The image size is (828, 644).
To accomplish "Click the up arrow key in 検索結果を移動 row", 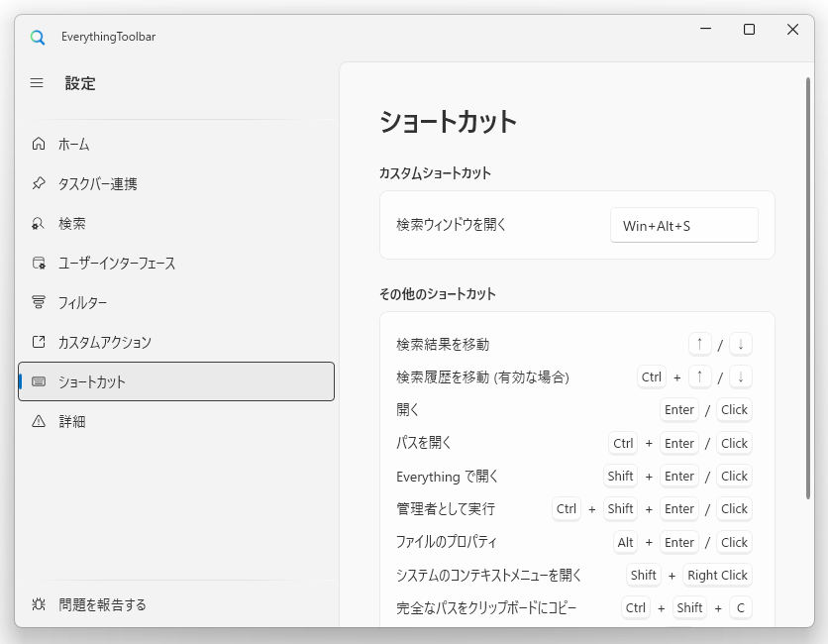I will click(700, 344).
